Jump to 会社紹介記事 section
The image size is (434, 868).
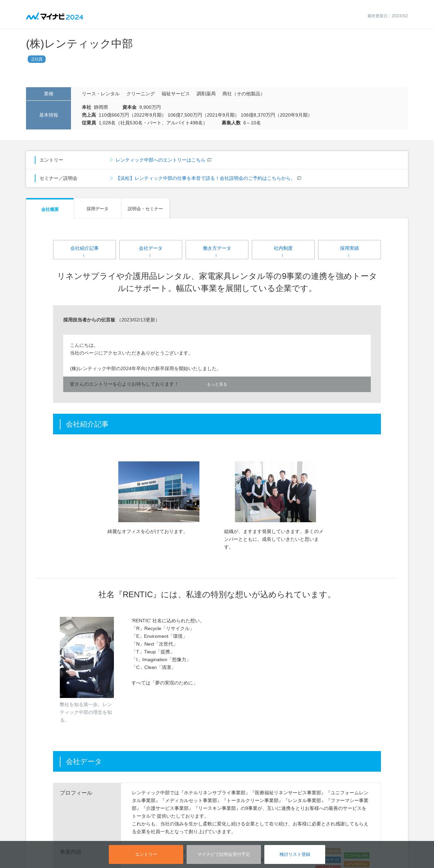pos(85,250)
